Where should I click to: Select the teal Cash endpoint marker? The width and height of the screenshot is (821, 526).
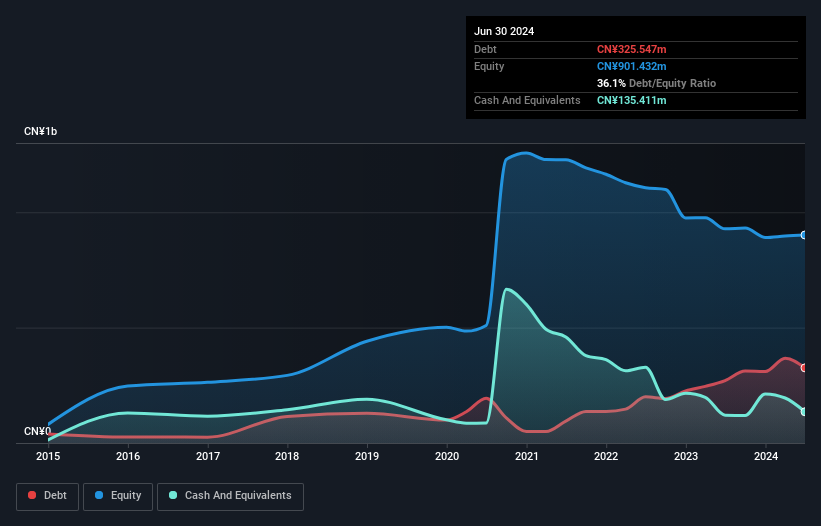804,412
